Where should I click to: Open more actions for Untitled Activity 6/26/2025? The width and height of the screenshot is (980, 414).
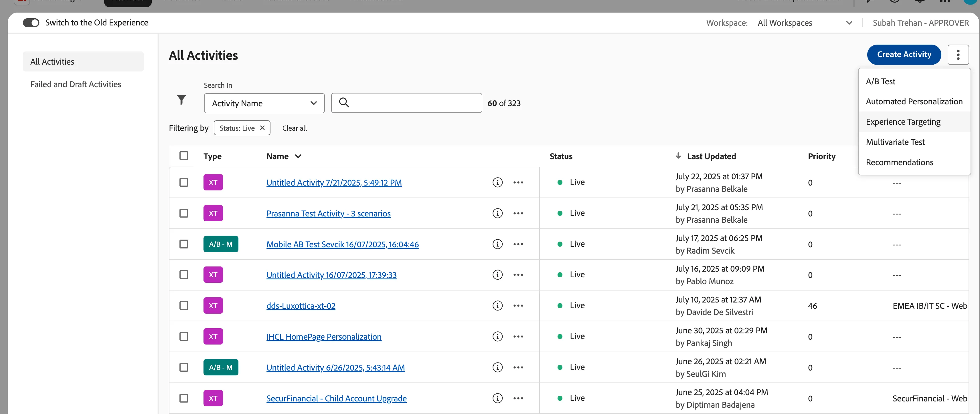coord(518,367)
